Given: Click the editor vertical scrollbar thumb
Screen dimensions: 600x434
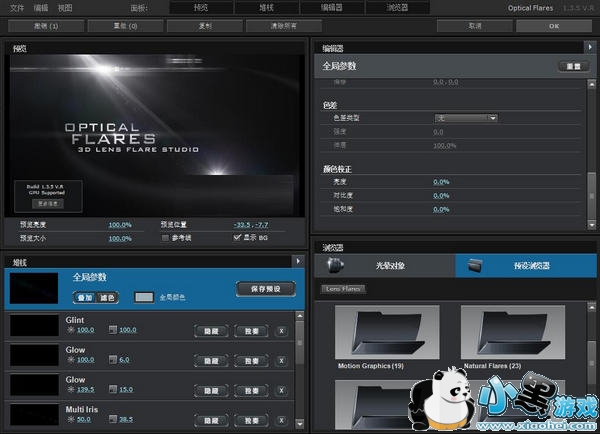Looking at the screenshot, I should tap(592, 196).
